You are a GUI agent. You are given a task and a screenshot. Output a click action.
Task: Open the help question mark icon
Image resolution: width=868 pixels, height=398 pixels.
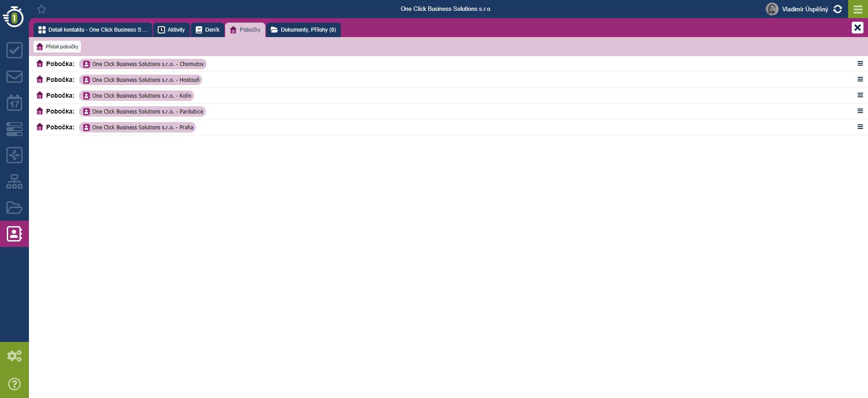click(14, 384)
